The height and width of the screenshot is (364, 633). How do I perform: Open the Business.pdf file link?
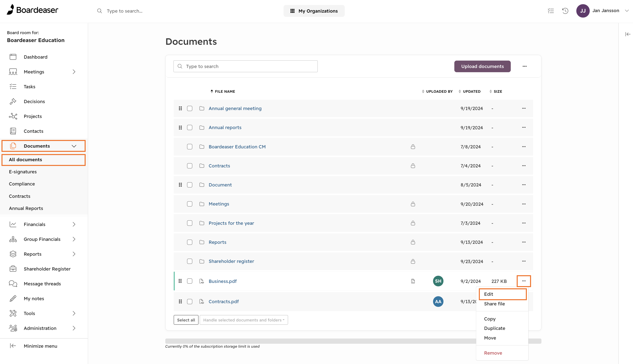(222, 281)
